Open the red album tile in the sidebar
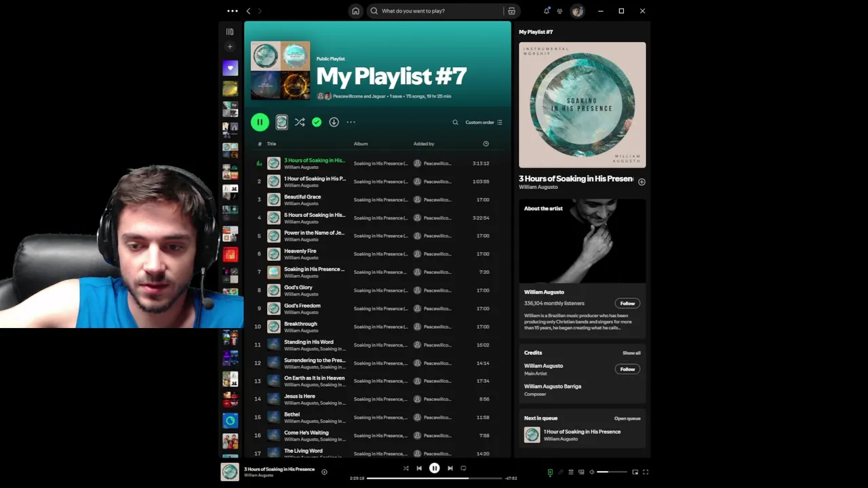 tap(230, 255)
